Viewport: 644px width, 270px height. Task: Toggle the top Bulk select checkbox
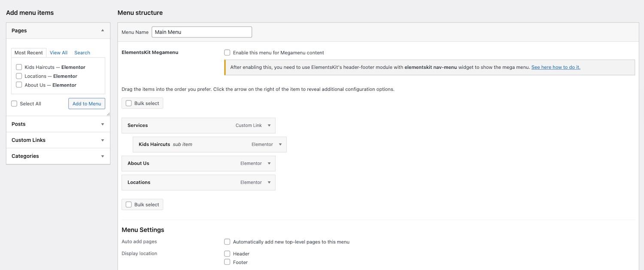pos(128,103)
